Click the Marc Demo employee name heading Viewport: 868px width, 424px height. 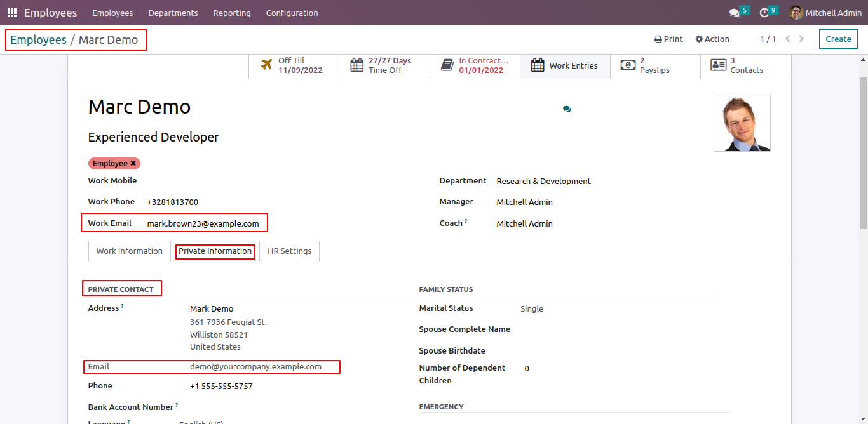point(140,107)
